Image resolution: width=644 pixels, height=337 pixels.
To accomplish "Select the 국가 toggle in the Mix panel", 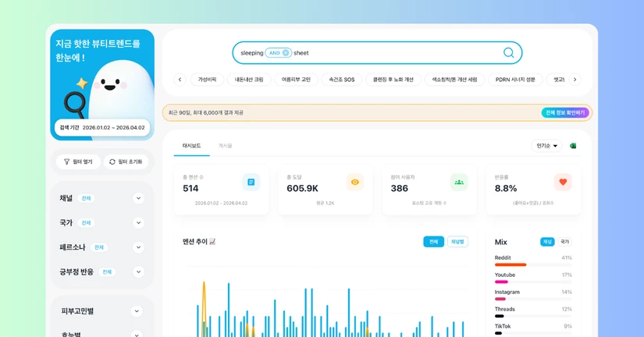I will pos(564,242).
